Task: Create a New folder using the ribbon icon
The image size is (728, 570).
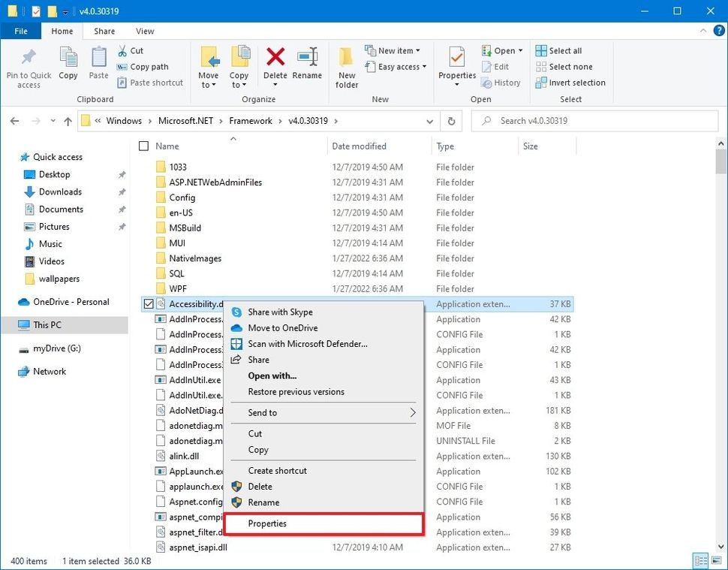Action: [x=346, y=66]
